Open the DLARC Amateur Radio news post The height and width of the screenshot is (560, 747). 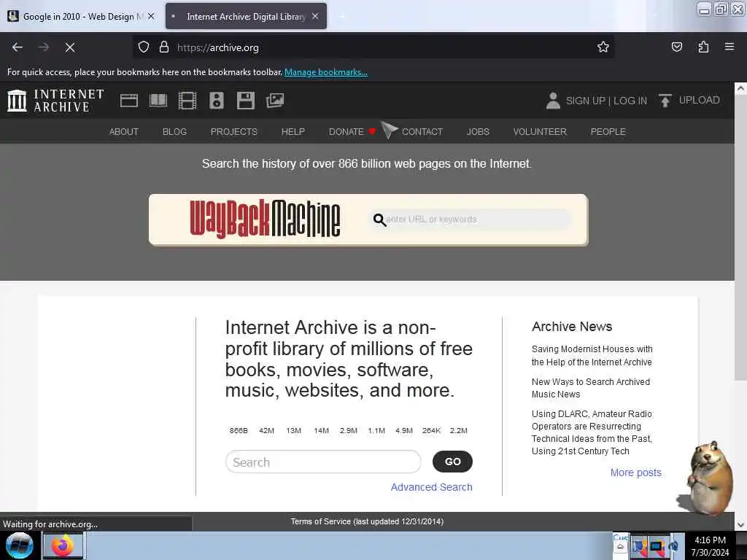click(x=592, y=432)
